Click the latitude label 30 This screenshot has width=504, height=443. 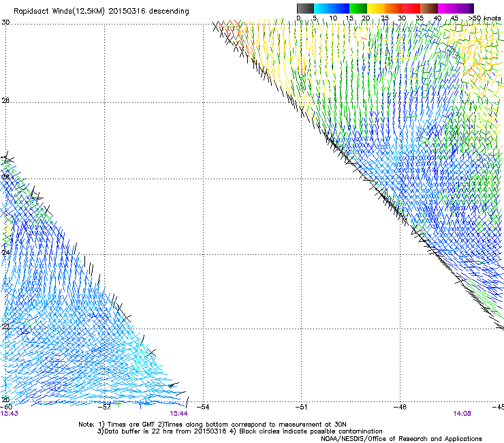(x=5, y=22)
